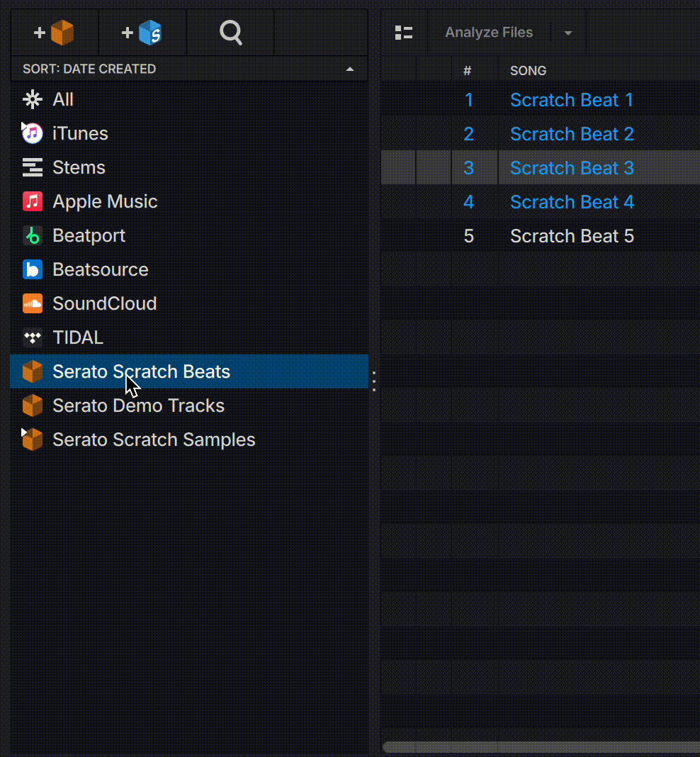Click the Beatsource icon
Image resolution: width=700 pixels, height=757 pixels.
pyautogui.click(x=33, y=269)
